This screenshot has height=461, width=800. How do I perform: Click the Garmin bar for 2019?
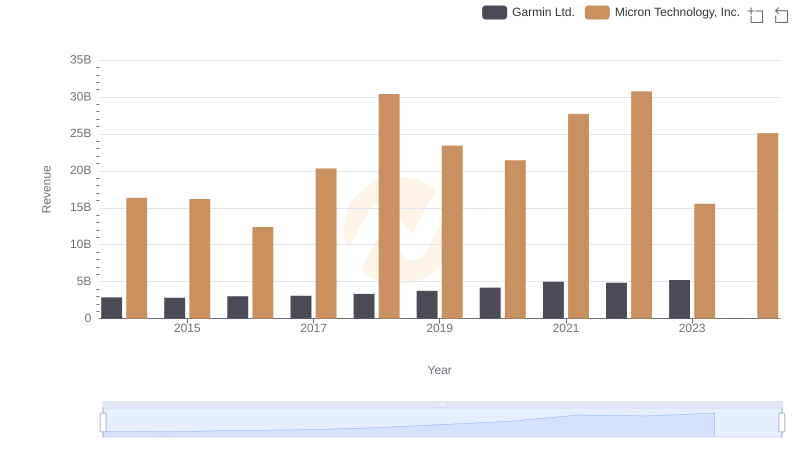click(427, 305)
